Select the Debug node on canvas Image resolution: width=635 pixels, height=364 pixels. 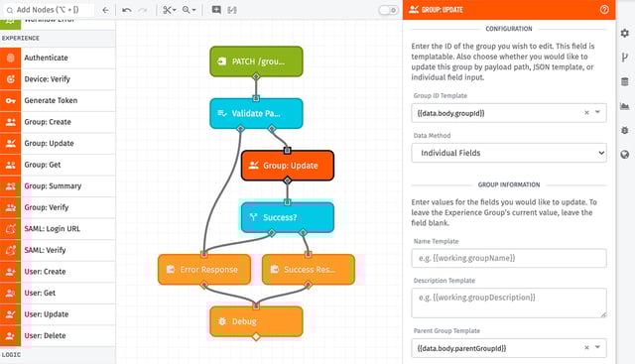tap(256, 321)
